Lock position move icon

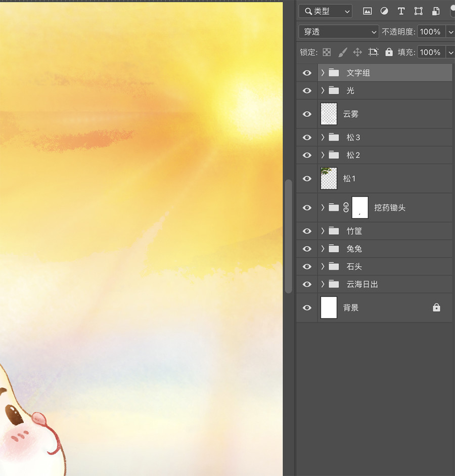pos(357,52)
